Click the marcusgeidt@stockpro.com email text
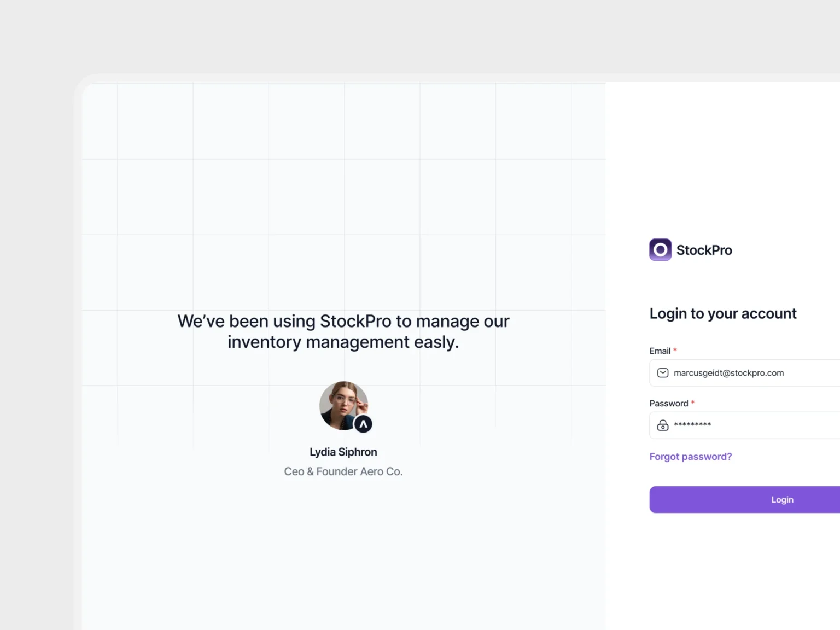 pyautogui.click(x=728, y=373)
